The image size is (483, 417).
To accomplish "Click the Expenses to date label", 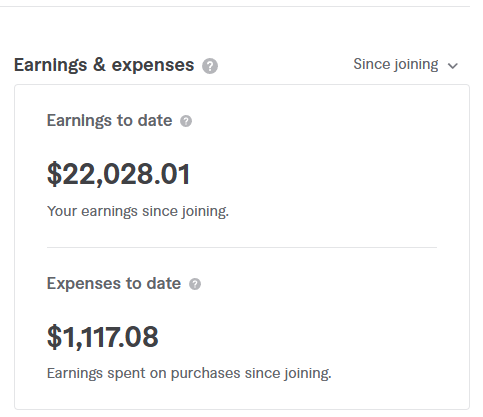I will click(x=114, y=284).
